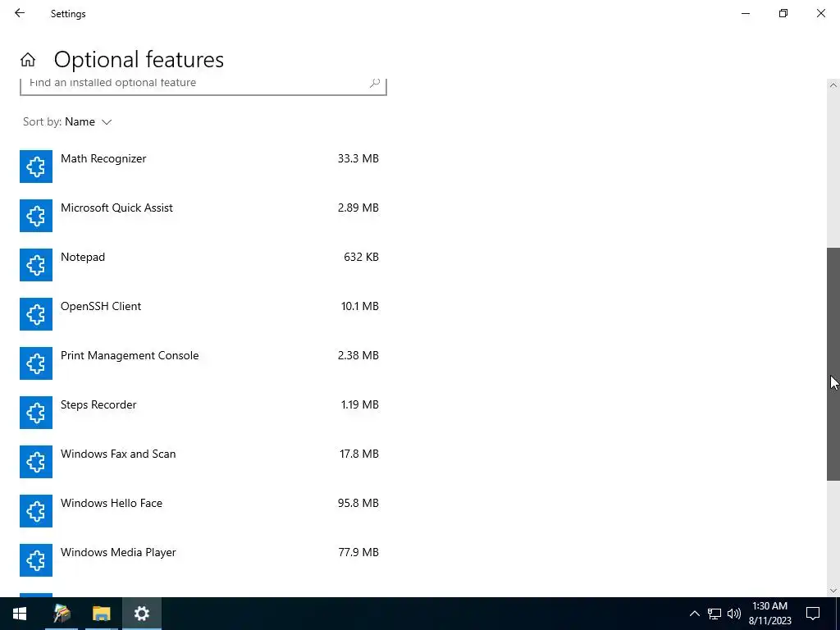This screenshot has height=630, width=840.
Task: Click the 77.9 MB size value
Action: pyautogui.click(x=358, y=552)
